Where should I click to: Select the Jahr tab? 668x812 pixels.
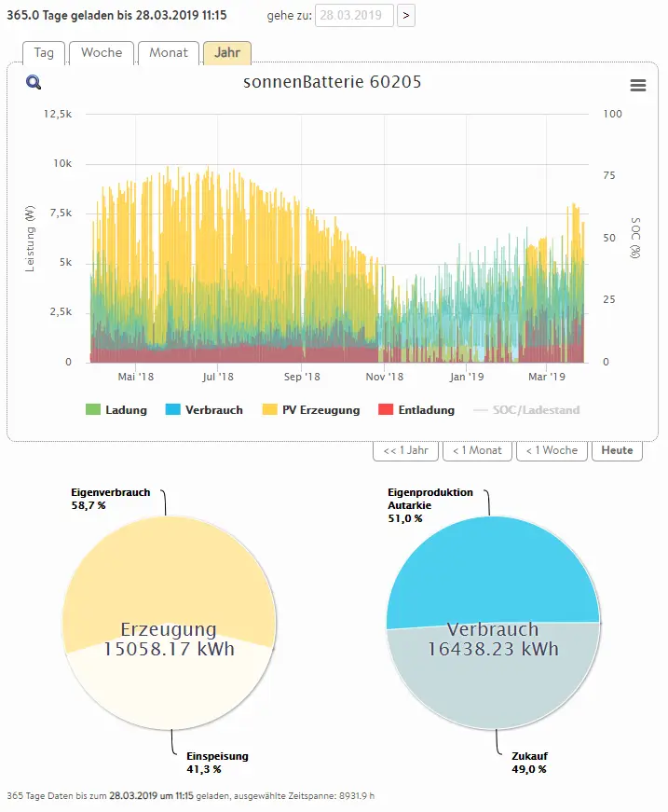click(x=227, y=53)
